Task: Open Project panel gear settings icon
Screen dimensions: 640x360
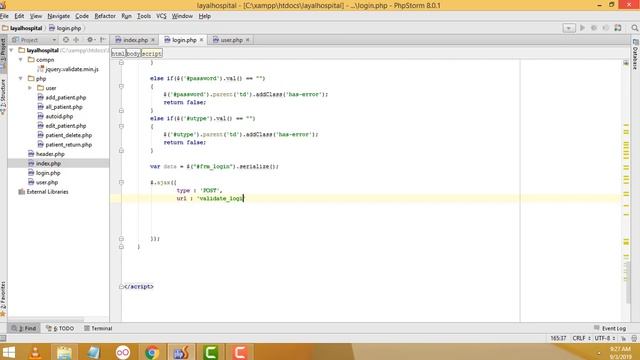Action: 90,40
